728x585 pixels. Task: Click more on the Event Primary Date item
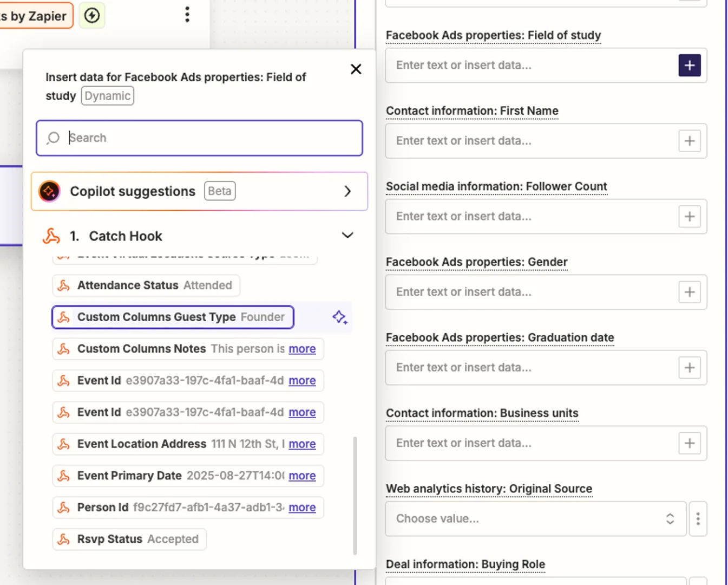click(x=302, y=476)
